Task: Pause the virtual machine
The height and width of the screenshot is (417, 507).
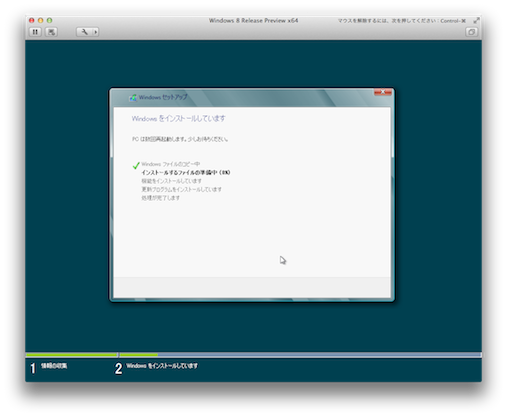Action: [x=35, y=32]
